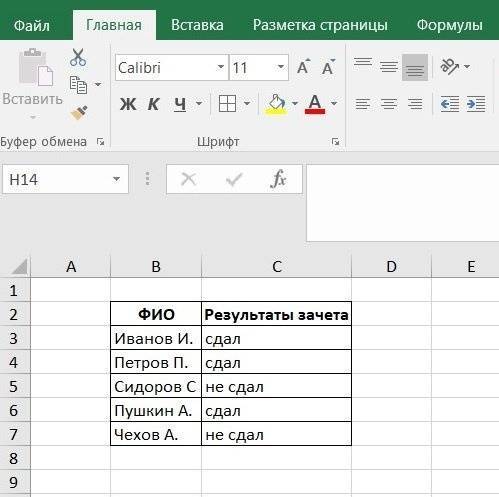Viewport: 499px width, 497px height.
Task: Toggle italic К formatting
Action: [153, 104]
